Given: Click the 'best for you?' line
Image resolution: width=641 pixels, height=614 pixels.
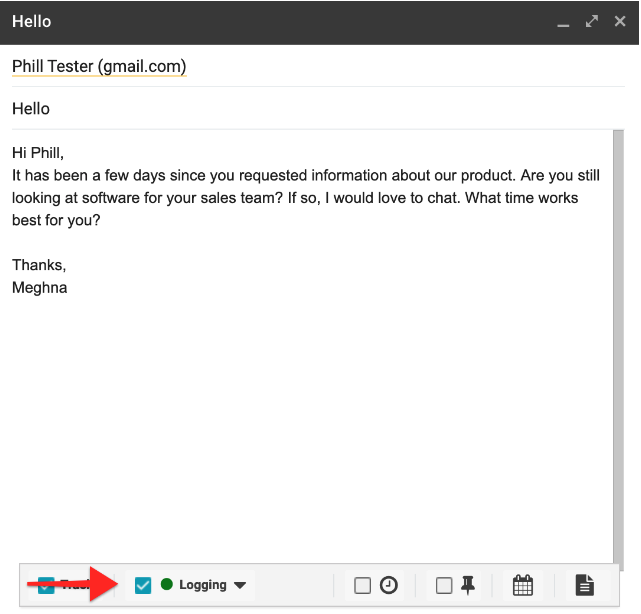Looking at the screenshot, I should (56, 220).
